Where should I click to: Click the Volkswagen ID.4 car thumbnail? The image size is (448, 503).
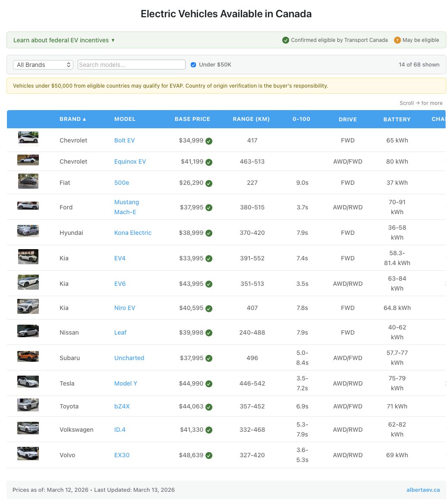click(28, 428)
